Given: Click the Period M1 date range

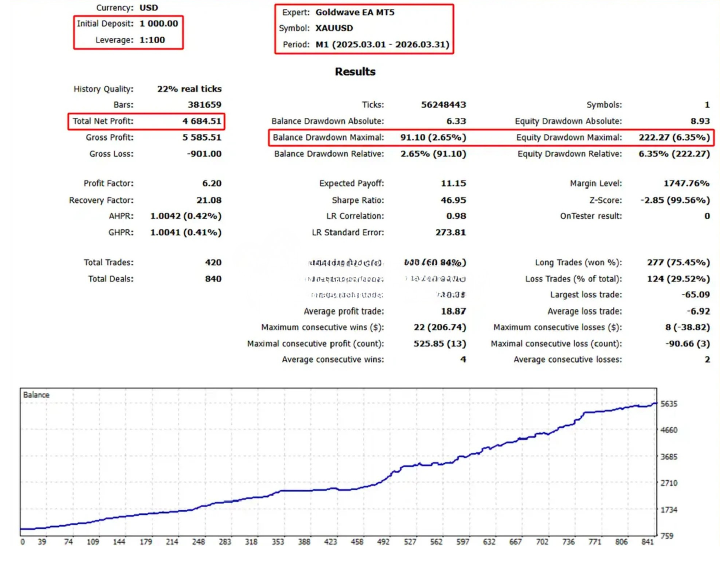Looking at the screenshot, I should (382, 44).
